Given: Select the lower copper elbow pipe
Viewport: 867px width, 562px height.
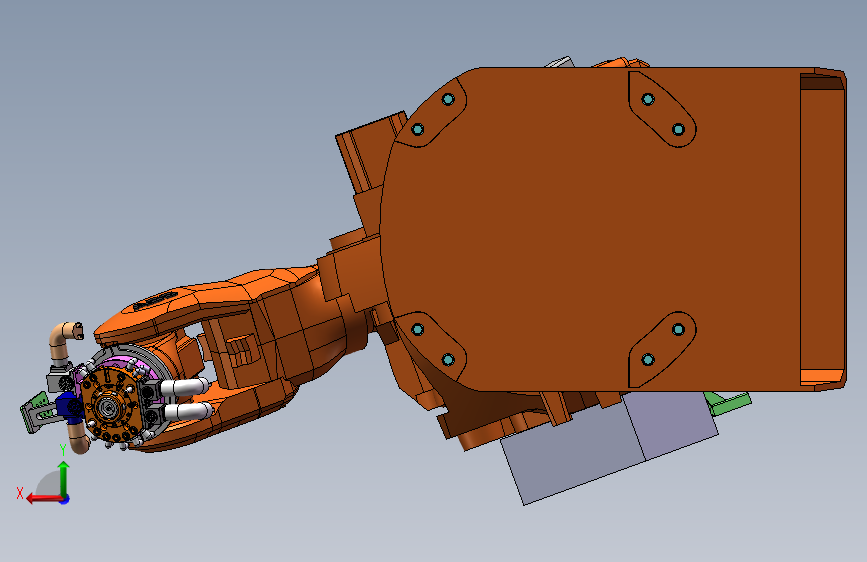Looking at the screenshot, I should tap(77, 437).
